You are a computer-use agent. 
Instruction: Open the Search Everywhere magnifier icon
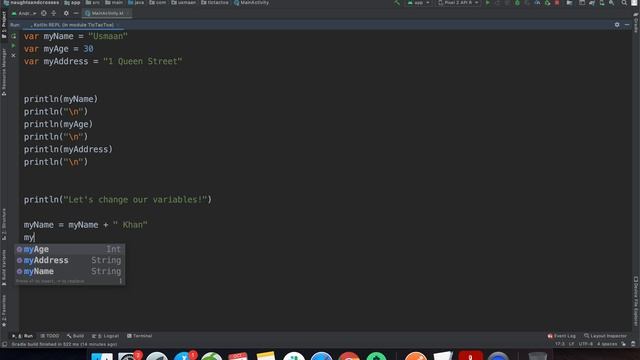pyautogui.click(x=624, y=3)
